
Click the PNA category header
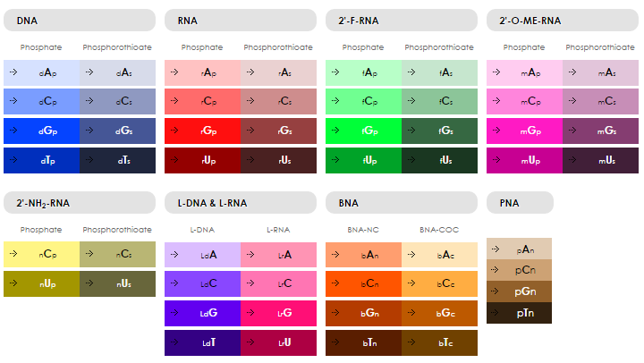[520, 203]
